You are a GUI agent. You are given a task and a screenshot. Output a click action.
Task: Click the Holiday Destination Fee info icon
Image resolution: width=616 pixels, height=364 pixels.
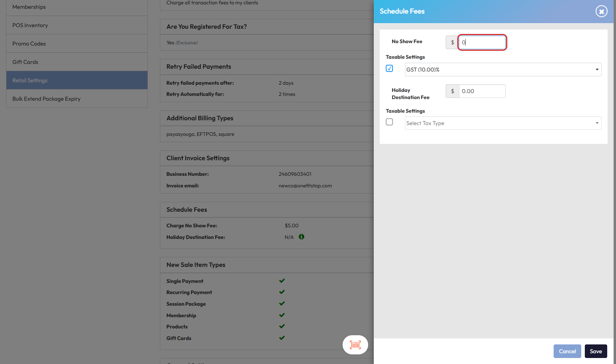point(301,237)
